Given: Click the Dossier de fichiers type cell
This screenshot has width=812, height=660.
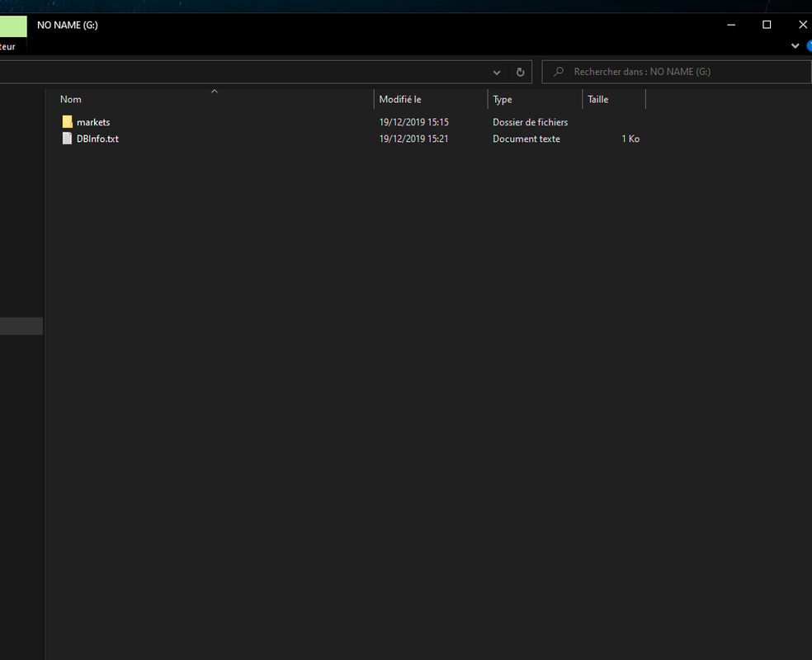Looking at the screenshot, I should (x=531, y=122).
